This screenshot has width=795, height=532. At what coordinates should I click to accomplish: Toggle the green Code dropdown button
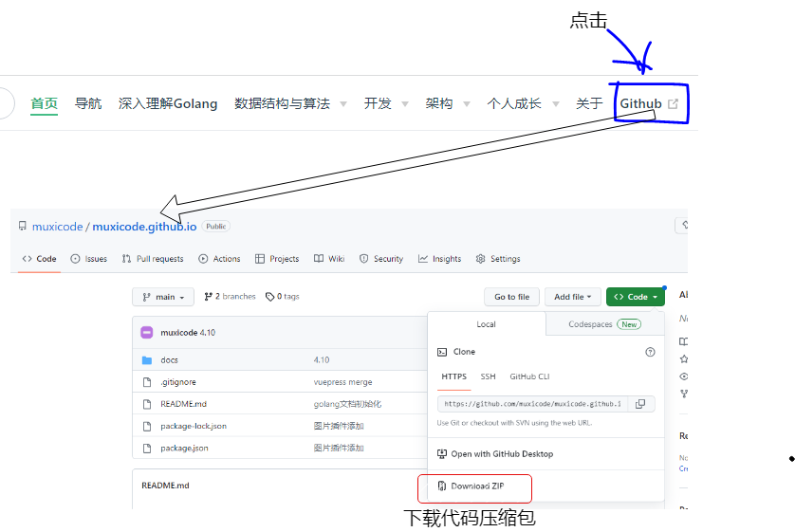coord(636,297)
